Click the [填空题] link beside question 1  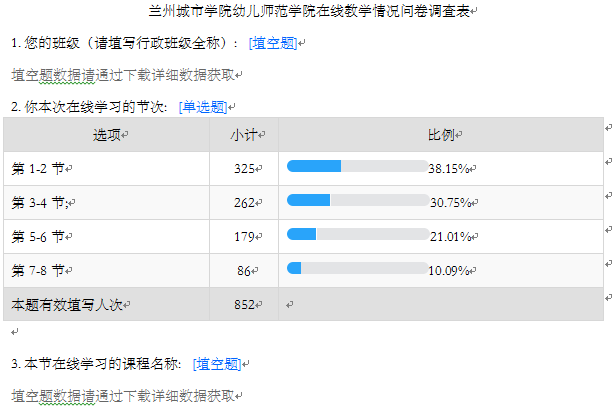[273, 43]
